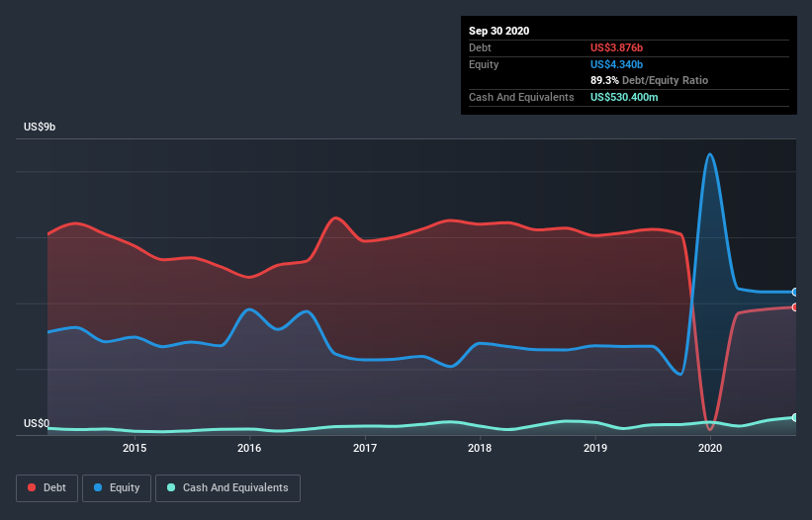The width and height of the screenshot is (812, 520).
Task: Click the red Debt endpoint marker
Action: click(795, 307)
